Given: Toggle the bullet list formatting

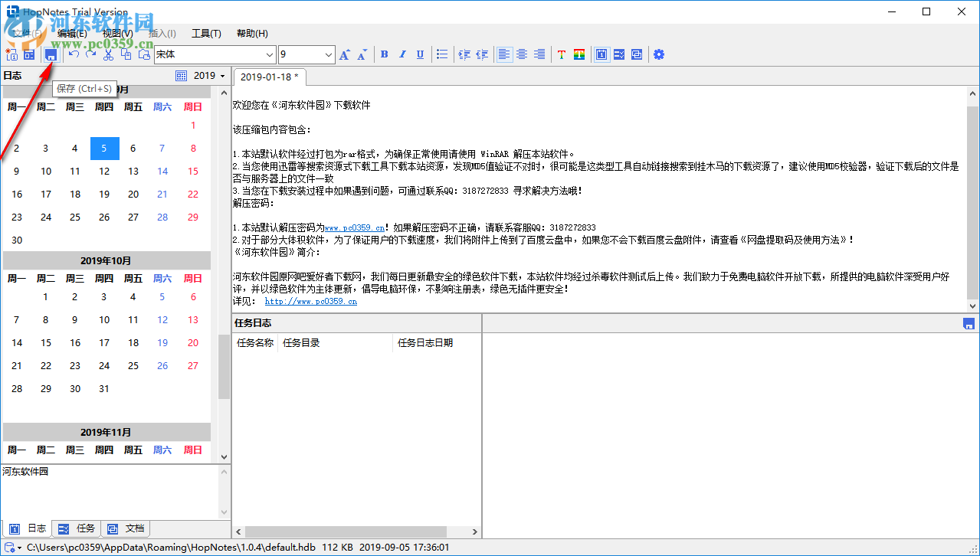Looking at the screenshot, I should click(x=442, y=54).
